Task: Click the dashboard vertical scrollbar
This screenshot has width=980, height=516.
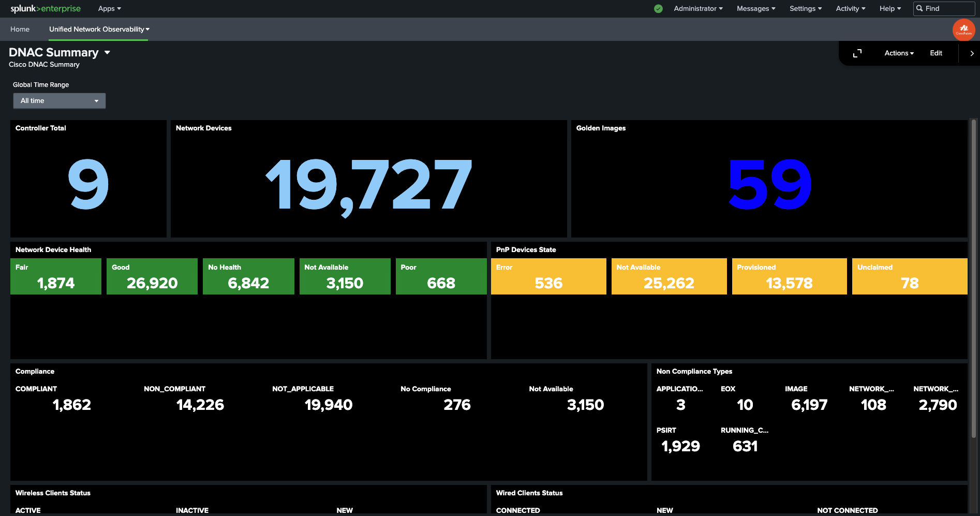Action: pos(973,279)
